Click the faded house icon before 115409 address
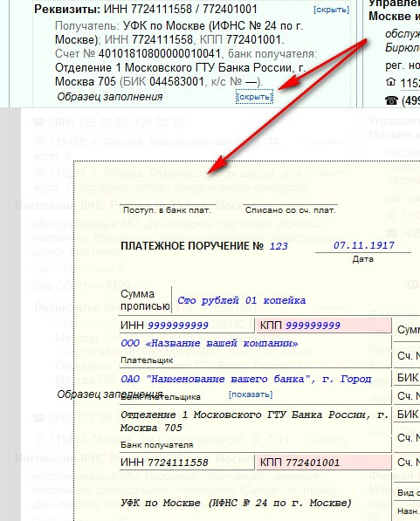Viewport: 420px width, 521px height. [x=39, y=142]
